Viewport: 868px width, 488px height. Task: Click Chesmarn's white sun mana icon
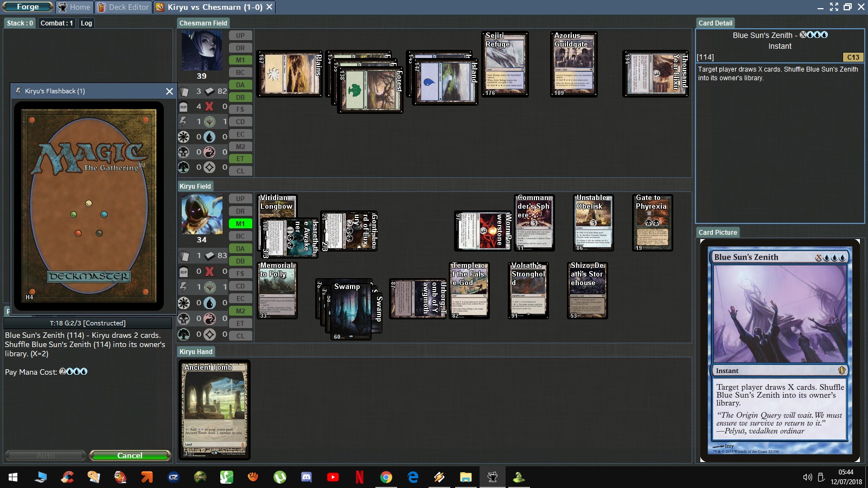(x=184, y=137)
